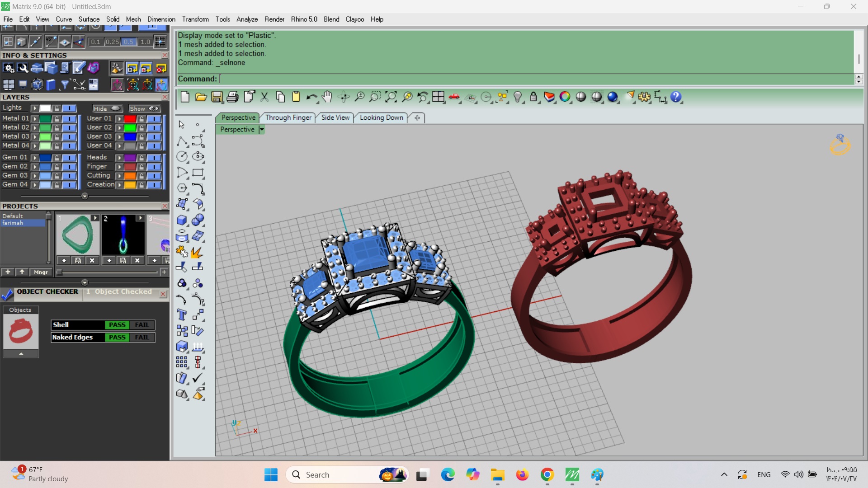Image resolution: width=868 pixels, height=488 pixels.
Task: Open the blue help question mark icon
Action: pos(676,97)
